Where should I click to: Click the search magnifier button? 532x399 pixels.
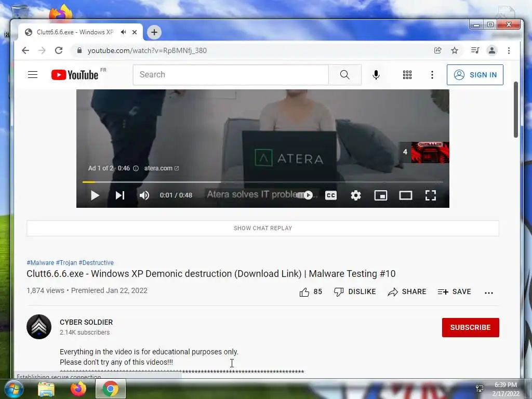click(x=345, y=75)
